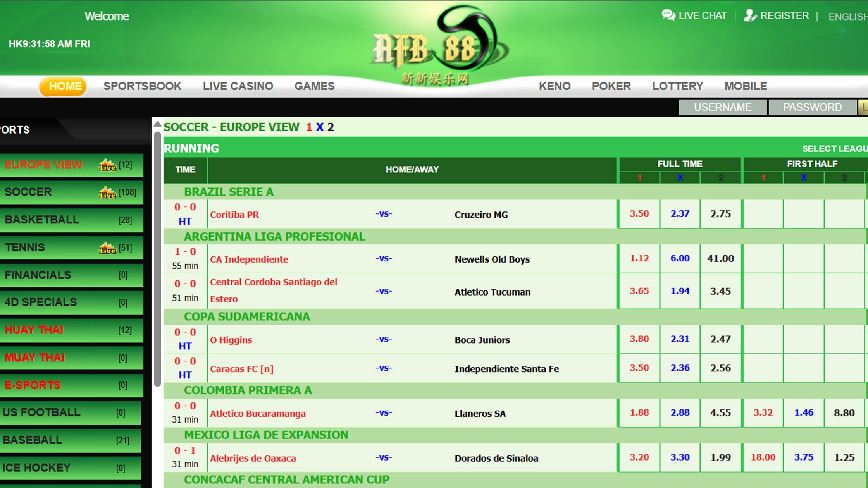
Task: Click the Live flame icon beside Soccer
Action: click(107, 192)
